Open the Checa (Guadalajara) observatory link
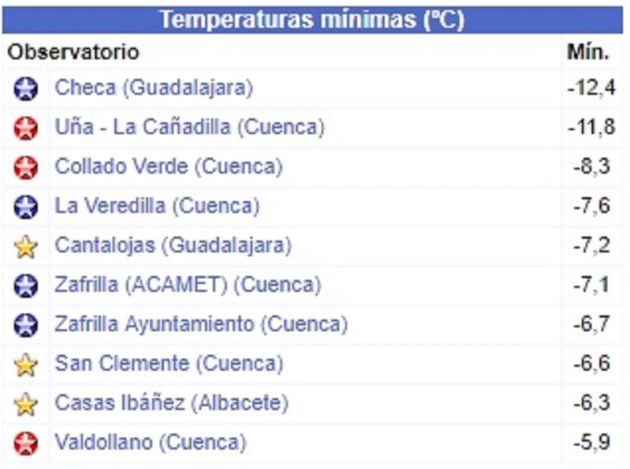This screenshot has height=469, width=630. coord(154,88)
